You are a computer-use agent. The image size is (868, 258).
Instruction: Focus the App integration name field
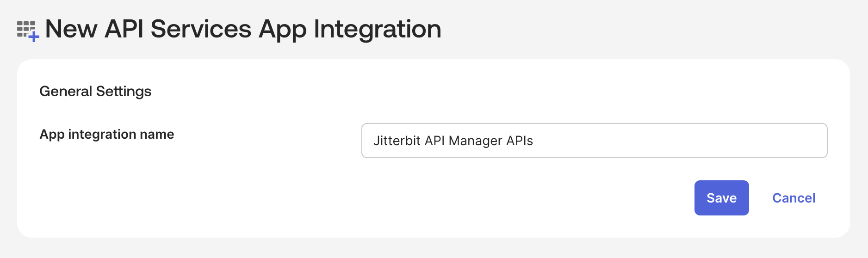[x=594, y=141]
